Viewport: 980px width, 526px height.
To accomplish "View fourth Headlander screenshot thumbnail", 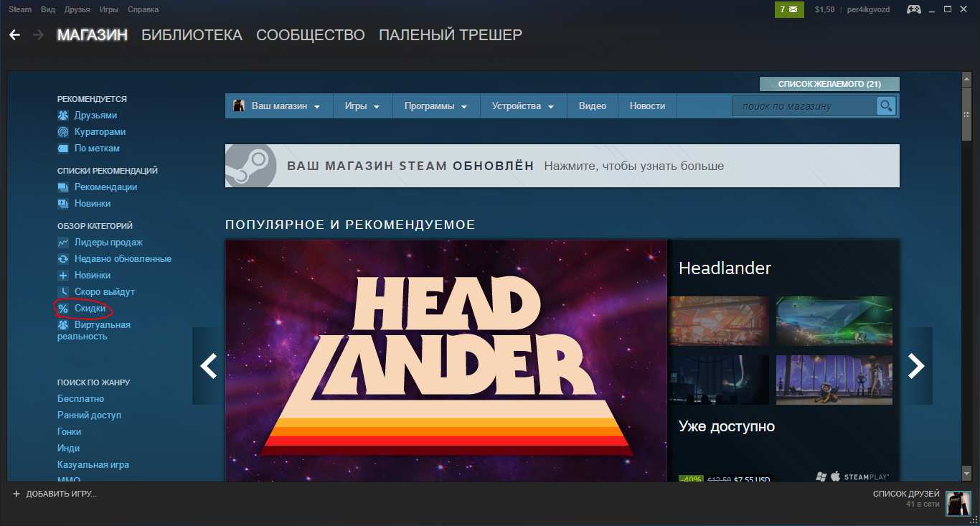I will pyautogui.click(x=834, y=380).
